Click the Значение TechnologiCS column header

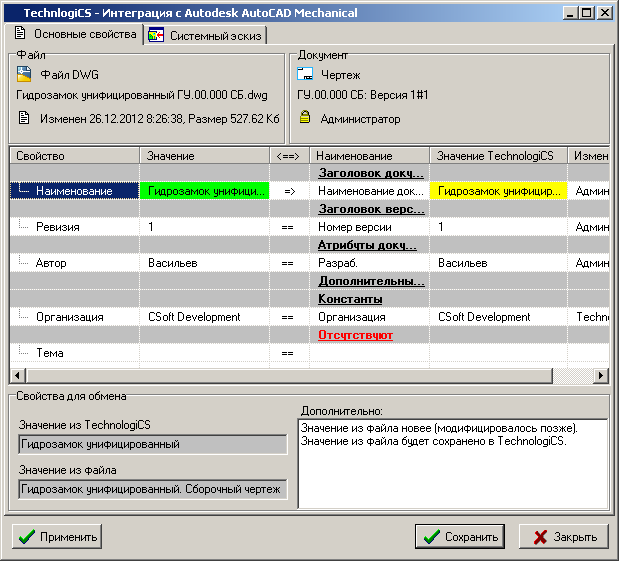[x=498, y=156]
